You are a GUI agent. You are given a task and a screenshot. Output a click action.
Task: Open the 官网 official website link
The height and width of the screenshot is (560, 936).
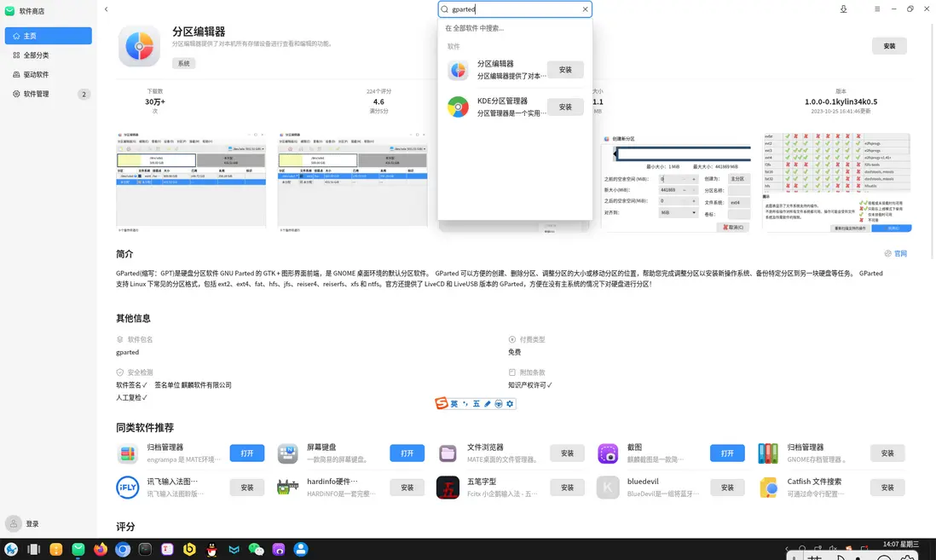click(x=895, y=254)
